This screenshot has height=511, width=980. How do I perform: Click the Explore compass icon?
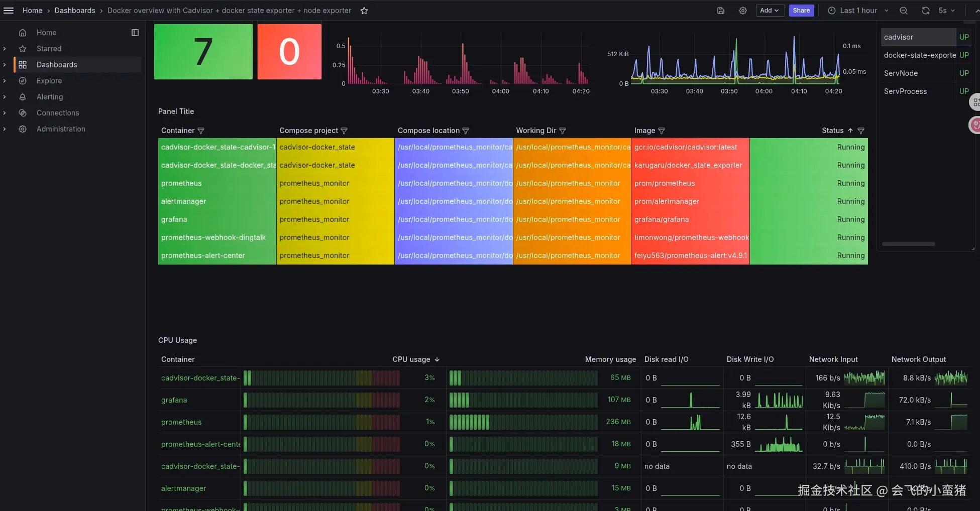[x=23, y=81]
